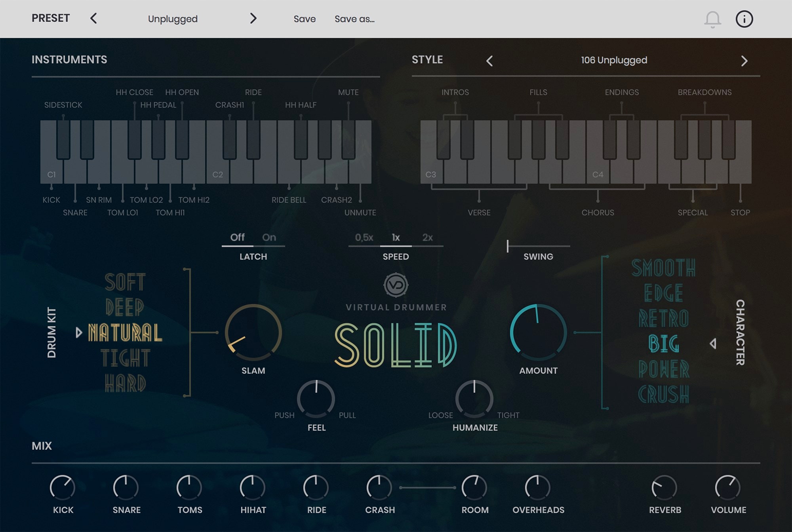Click the Slam knob
The width and height of the screenshot is (792, 532).
(253, 332)
